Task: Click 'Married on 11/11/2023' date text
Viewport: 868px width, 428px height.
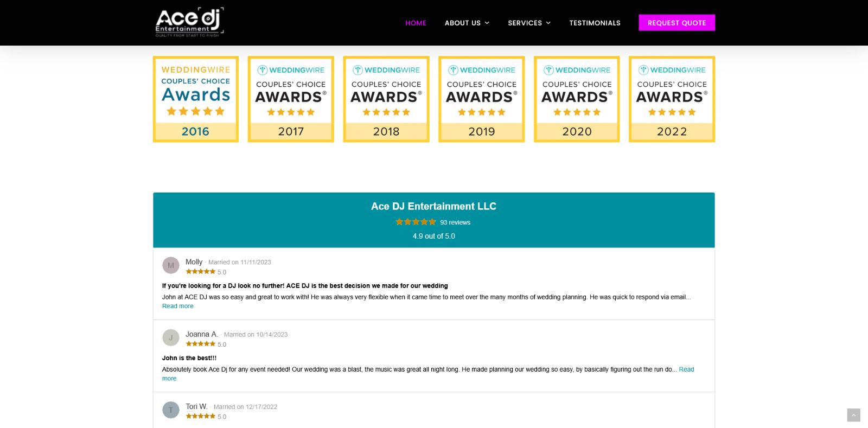Action: pos(240,263)
